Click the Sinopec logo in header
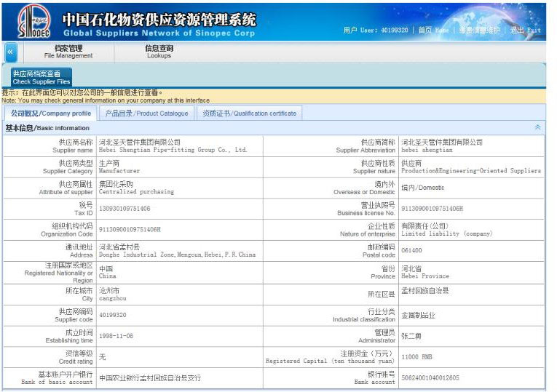This screenshot has width=557, height=392. click(x=33, y=22)
